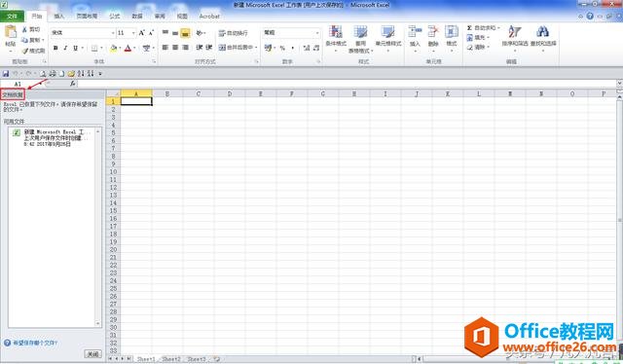
Task: Toggle underline formatting
Action: [75, 48]
